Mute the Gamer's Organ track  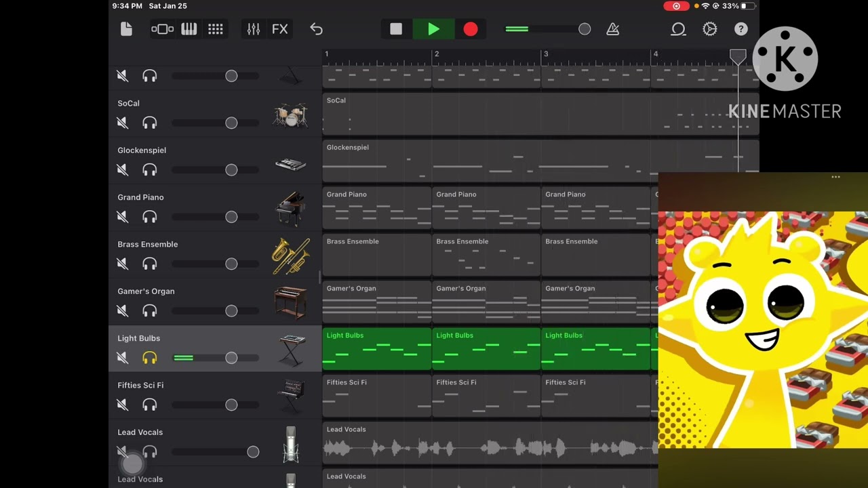[x=123, y=310]
